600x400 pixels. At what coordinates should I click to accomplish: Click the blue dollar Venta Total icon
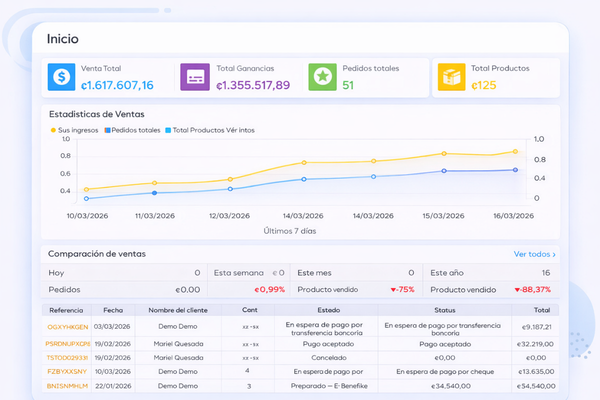tap(61, 77)
